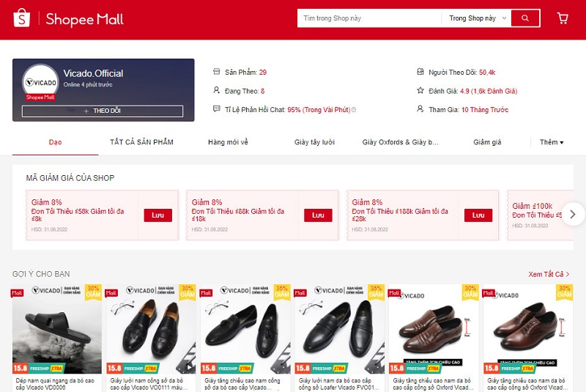Screen dimensions: 586x392
Task: Click the Vicado shop avatar logo
Action: (x=41, y=82)
